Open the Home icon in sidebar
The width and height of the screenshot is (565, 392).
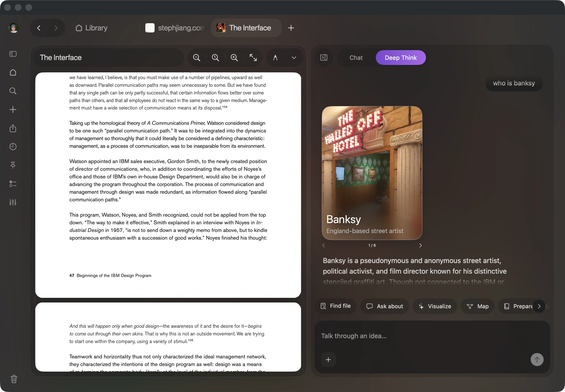coord(13,72)
